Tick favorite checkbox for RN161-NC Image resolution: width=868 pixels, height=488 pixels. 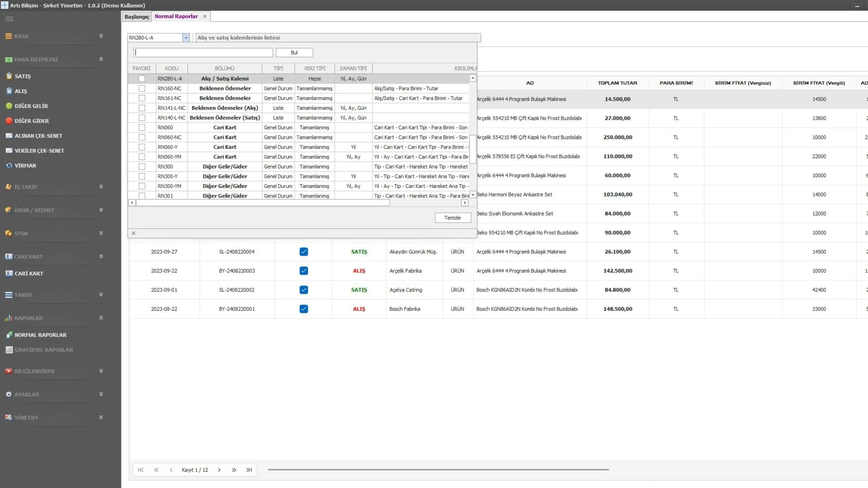pyautogui.click(x=142, y=98)
